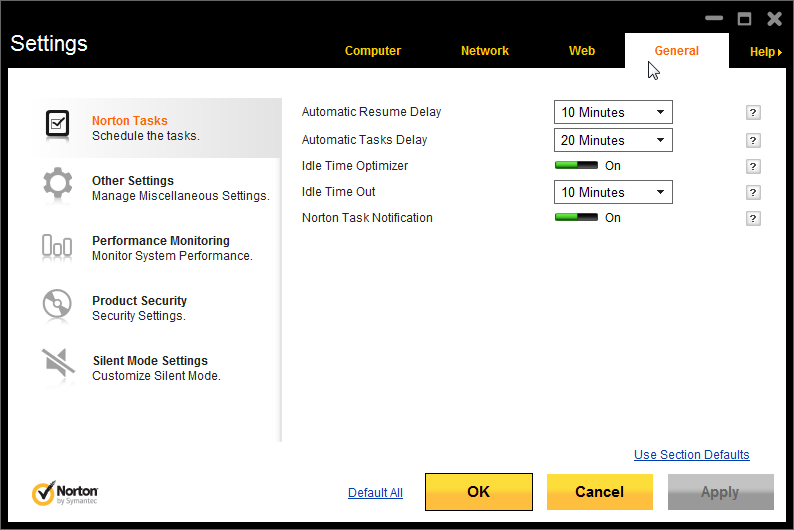Select the General tab
Screen dimensions: 794x530
[x=677, y=51]
